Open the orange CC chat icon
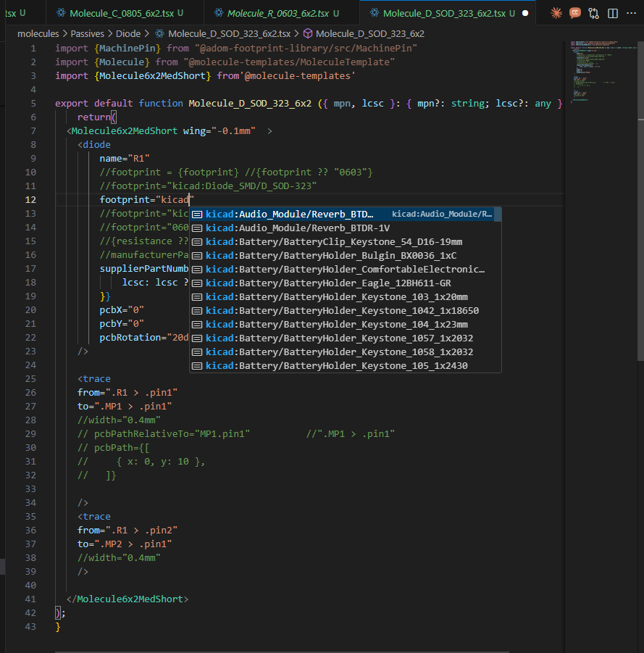 click(575, 13)
